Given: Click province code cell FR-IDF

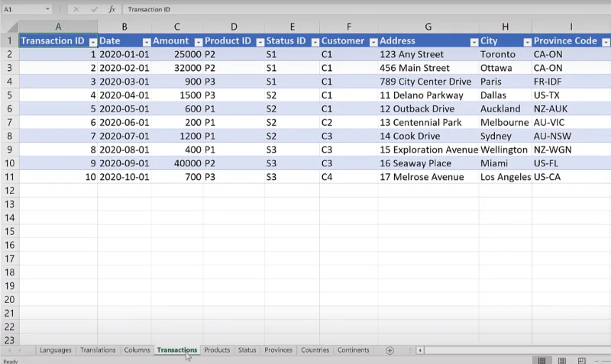Looking at the screenshot, I should coord(571,82).
